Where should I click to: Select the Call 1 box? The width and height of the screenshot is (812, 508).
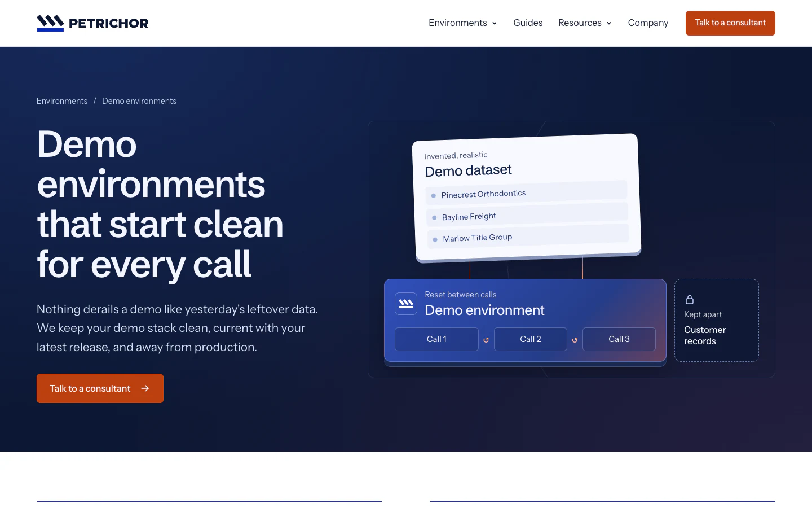click(x=436, y=339)
